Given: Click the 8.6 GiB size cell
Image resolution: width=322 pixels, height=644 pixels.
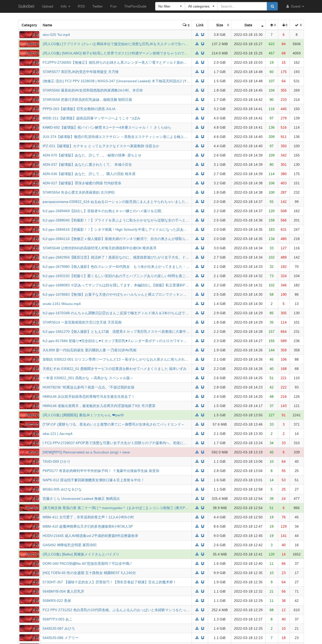Looking at the screenshot, I should point(219,526).
